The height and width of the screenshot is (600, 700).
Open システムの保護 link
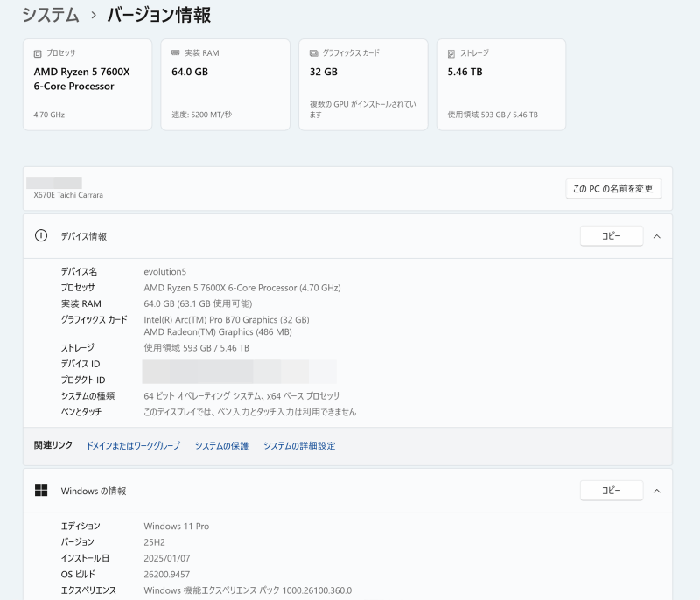[222, 446]
